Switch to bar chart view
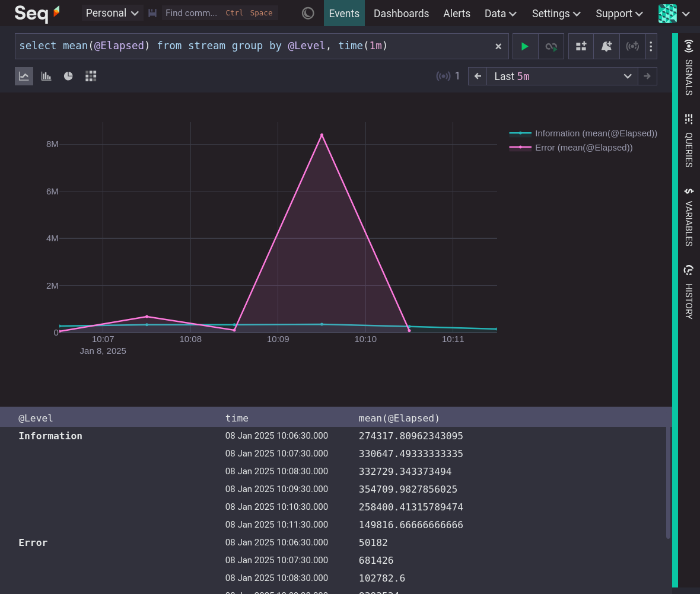Image resolution: width=700 pixels, height=594 pixels. 46,76
